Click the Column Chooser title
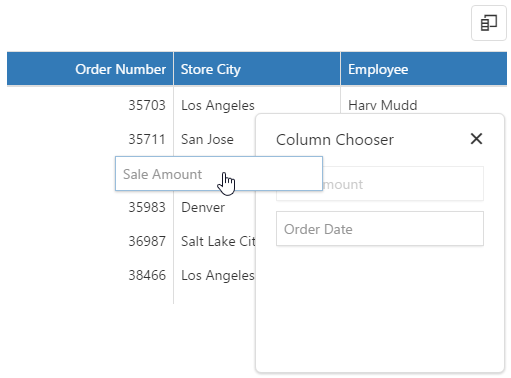 (x=335, y=140)
